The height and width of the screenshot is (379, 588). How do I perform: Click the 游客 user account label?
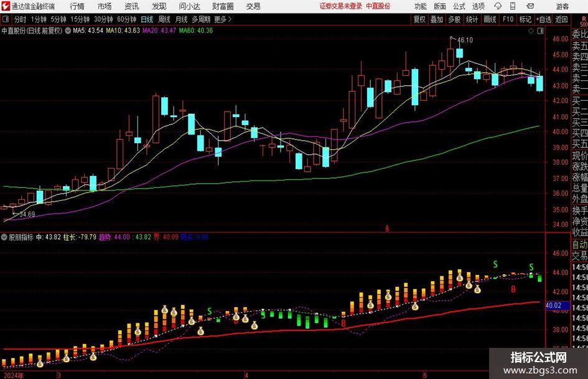point(562,6)
